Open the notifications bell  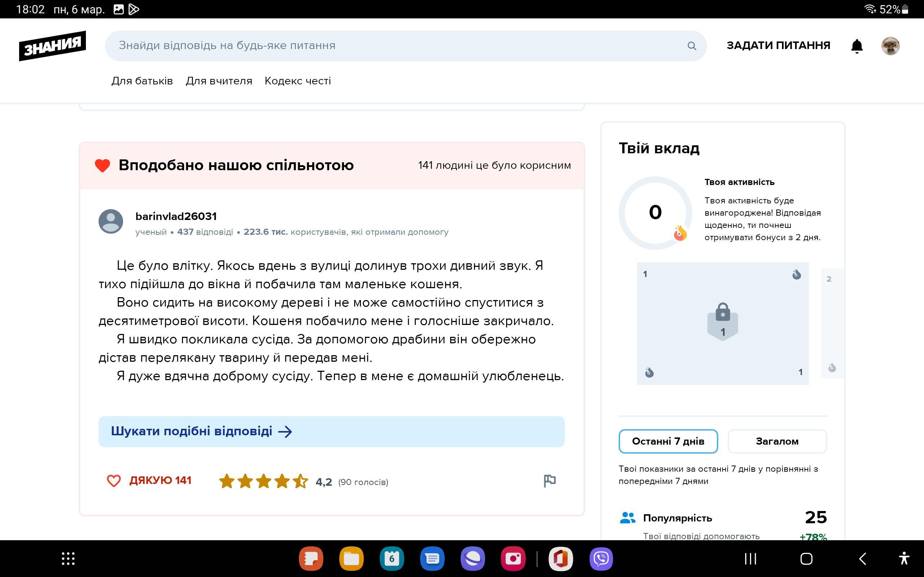pyautogui.click(x=857, y=46)
